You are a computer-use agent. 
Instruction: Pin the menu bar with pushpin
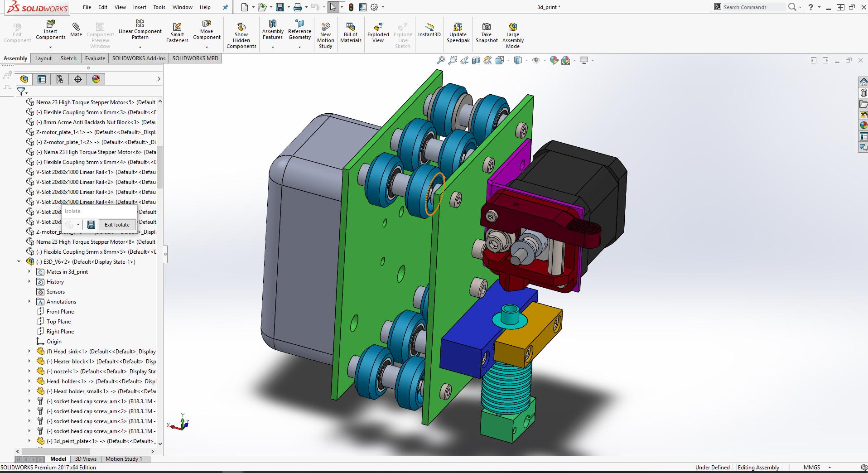[225, 7]
